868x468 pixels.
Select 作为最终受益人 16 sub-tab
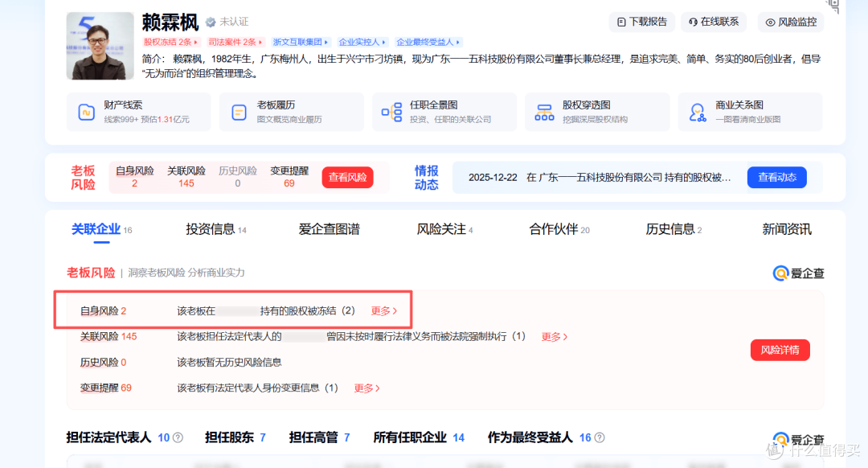(540, 437)
